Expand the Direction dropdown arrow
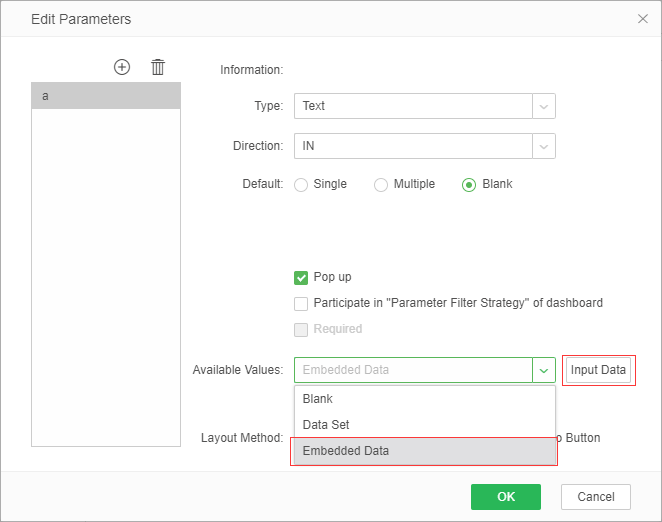Image resolution: width=662 pixels, height=522 pixels. (544, 146)
